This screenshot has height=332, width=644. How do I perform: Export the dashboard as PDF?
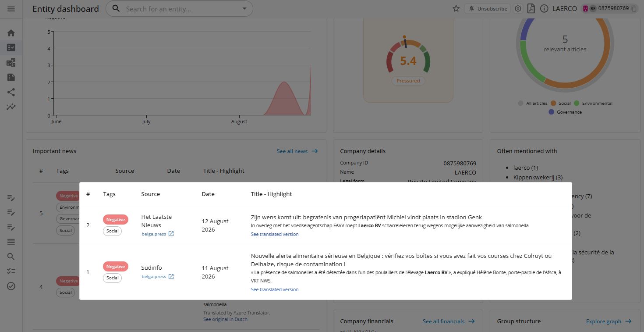531,8
